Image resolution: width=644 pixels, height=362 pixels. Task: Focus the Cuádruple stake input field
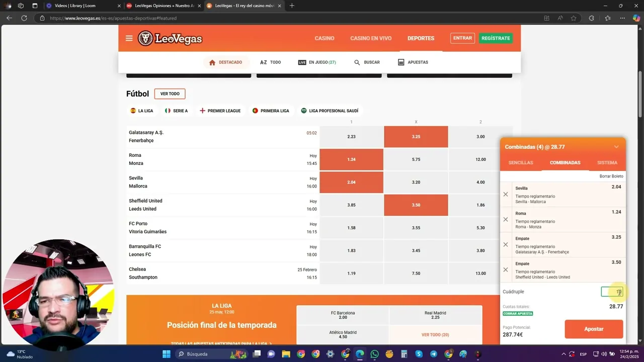tap(612, 292)
